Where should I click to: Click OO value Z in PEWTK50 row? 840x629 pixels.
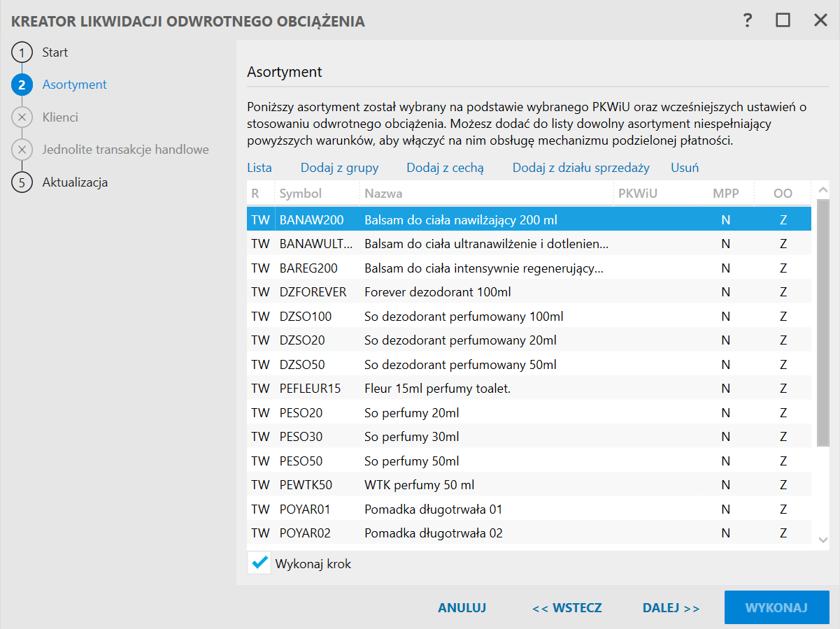pos(783,484)
